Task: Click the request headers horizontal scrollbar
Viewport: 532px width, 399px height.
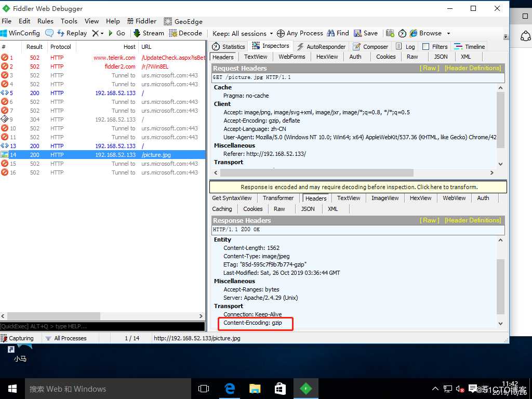Action: point(353,172)
